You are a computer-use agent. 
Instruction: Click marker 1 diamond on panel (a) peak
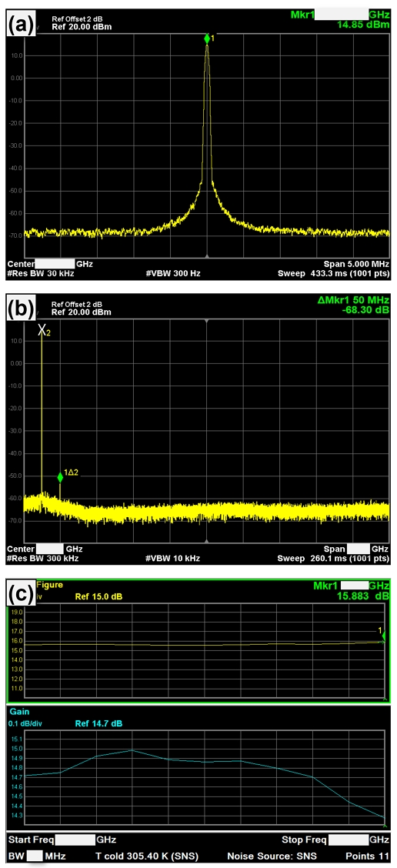(206, 38)
